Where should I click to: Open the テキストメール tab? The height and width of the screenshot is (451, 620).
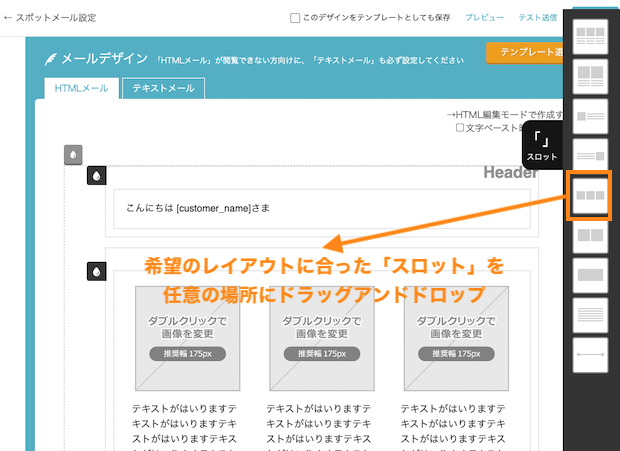(x=164, y=88)
